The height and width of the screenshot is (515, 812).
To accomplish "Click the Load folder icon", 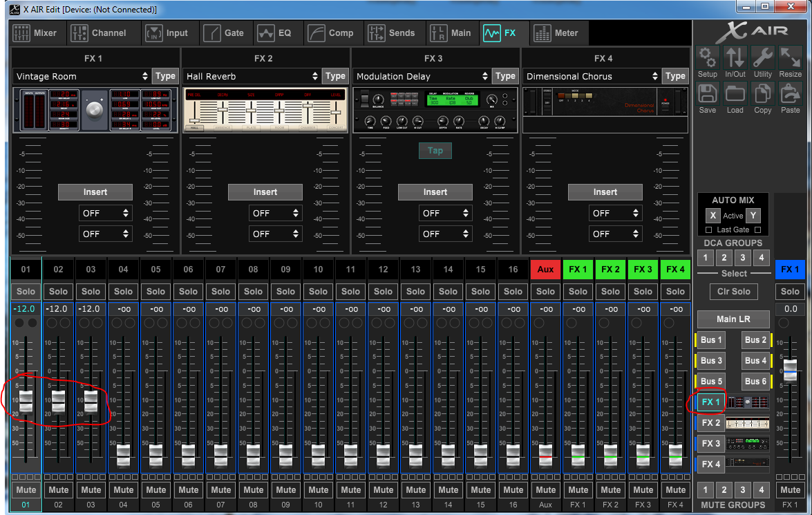I will click(x=735, y=94).
